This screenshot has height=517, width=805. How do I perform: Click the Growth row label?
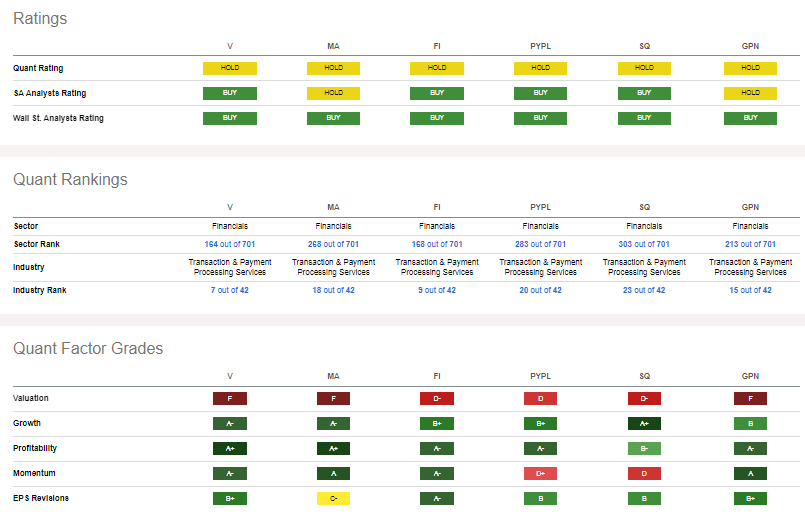click(x=27, y=423)
